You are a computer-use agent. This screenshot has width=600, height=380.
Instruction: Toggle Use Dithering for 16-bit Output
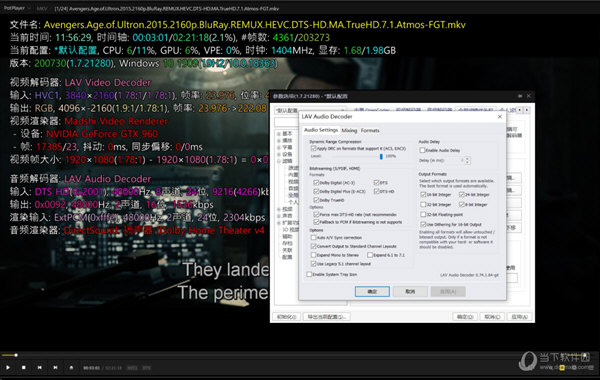tap(423, 225)
